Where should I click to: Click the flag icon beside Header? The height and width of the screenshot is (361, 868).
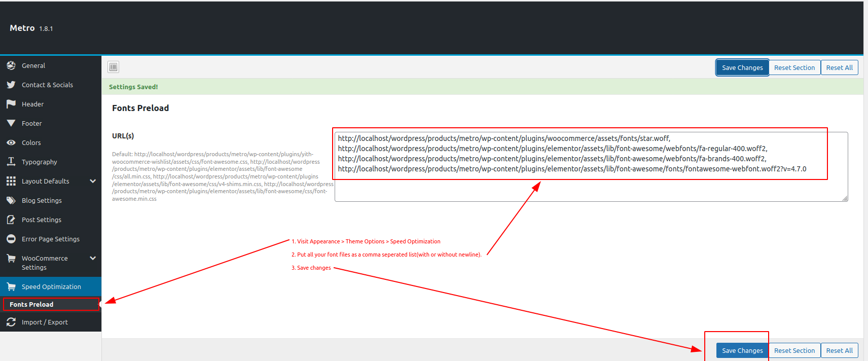[x=11, y=104]
